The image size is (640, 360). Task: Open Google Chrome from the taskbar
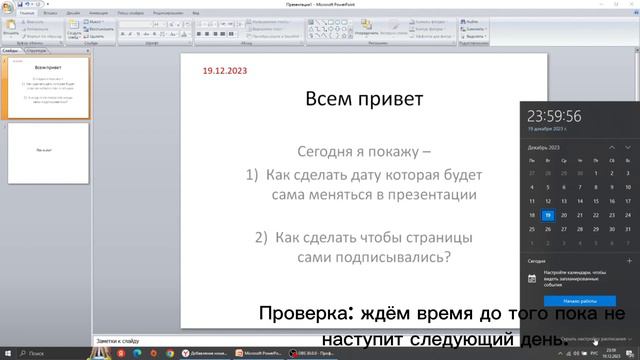pos(170,353)
